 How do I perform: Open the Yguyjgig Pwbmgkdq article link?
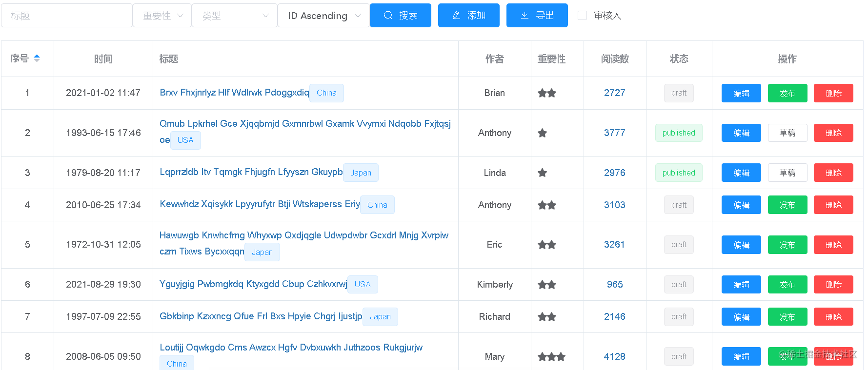coord(253,284)
